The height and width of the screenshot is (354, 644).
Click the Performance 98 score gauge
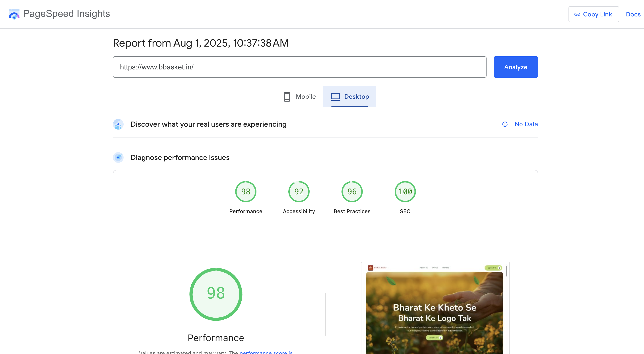(246, 191)
